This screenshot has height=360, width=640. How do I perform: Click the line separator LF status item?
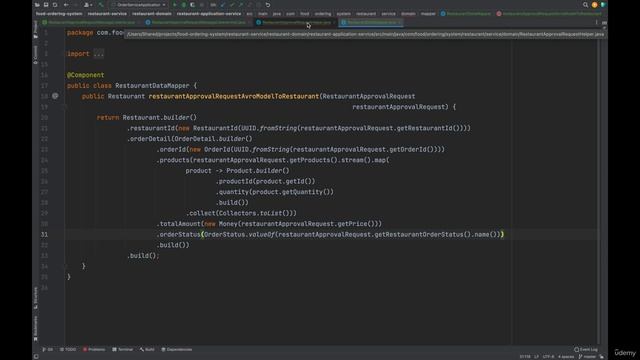pos(536,357)
